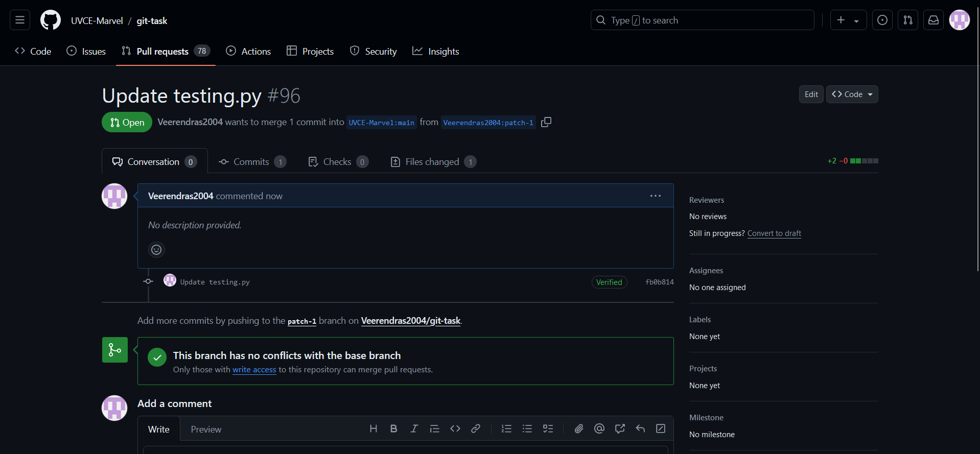
Task: Switch to the Files changed tab
Action: click(433, 161)
